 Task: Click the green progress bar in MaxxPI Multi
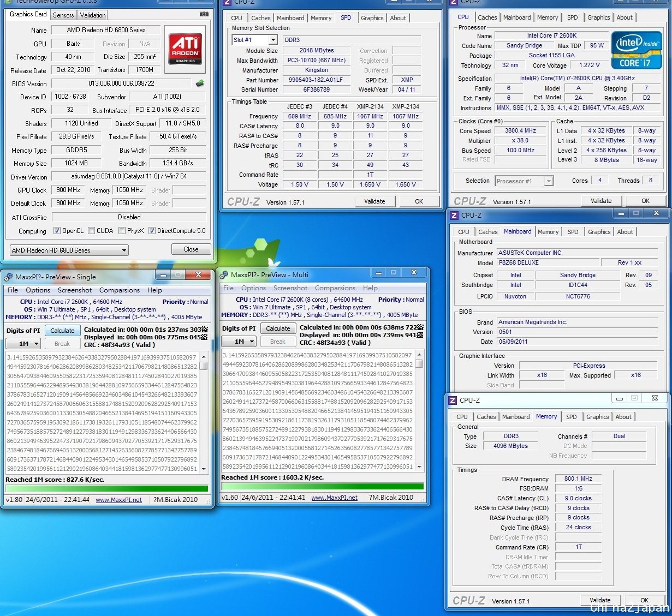322,487
